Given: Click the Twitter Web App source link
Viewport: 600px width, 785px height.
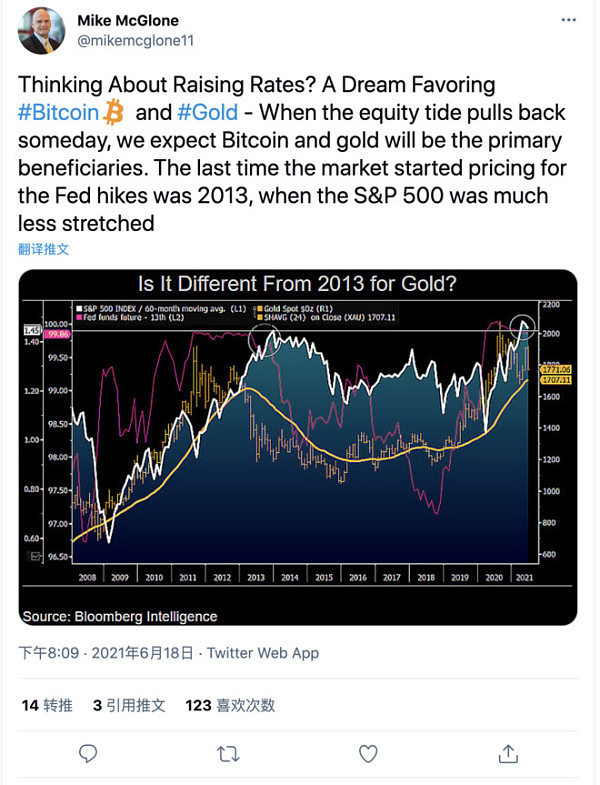Looking at the screenshot, I should pos(262,653).
